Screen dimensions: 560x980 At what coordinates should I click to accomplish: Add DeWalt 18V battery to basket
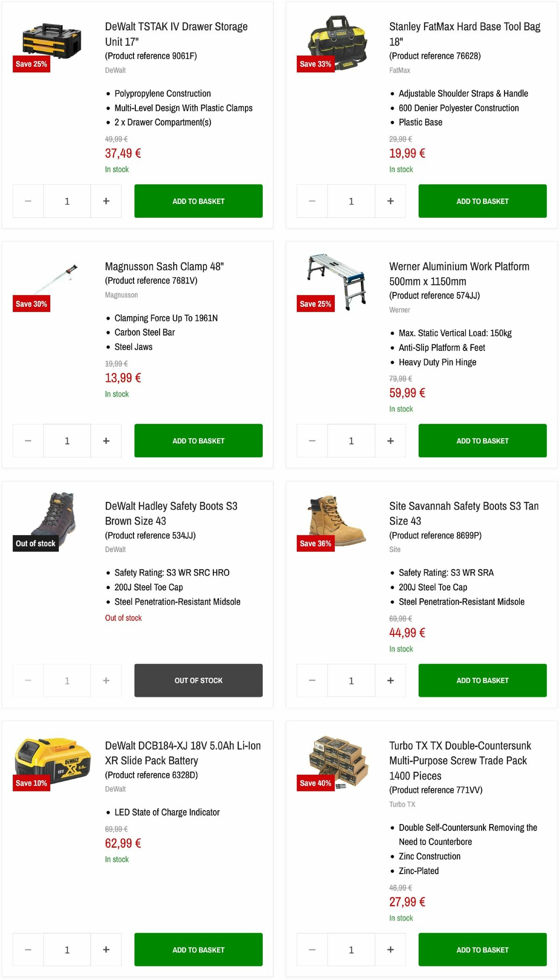click(198, 950)
